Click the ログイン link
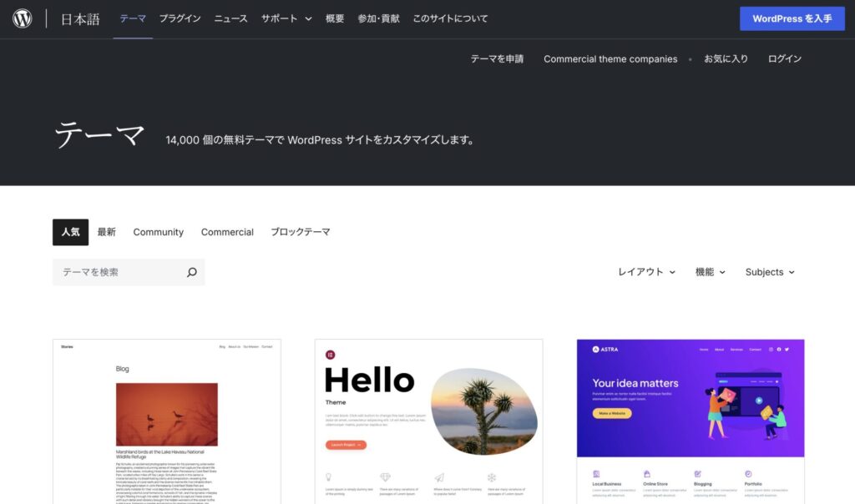This screenshot has width=855, height=504. pos(785,59)
